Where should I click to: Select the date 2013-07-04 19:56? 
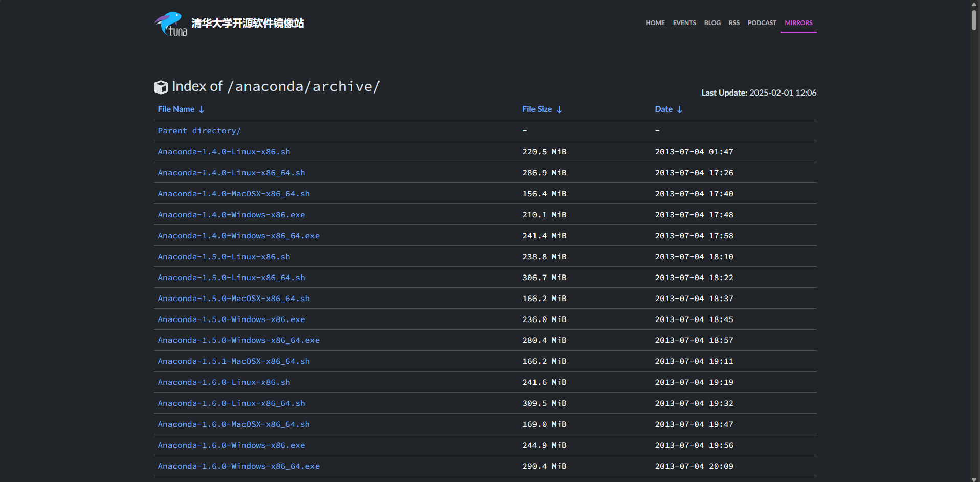tap(694, 445)
